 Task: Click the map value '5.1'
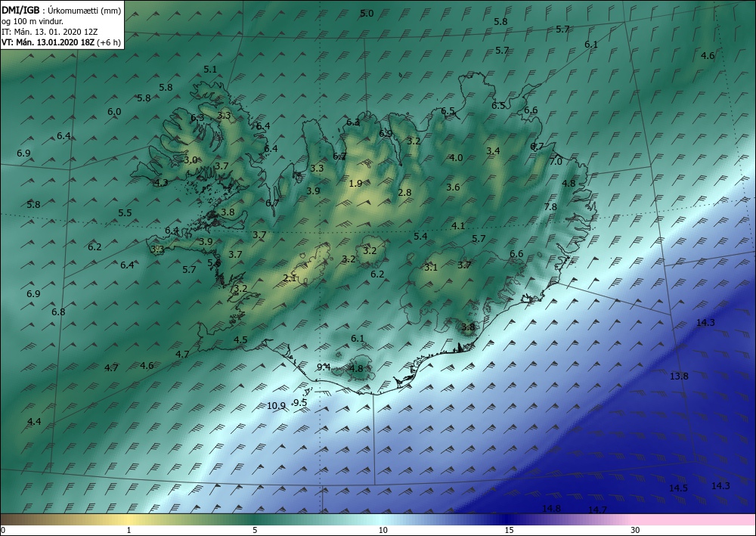click(x=210, y=70)
